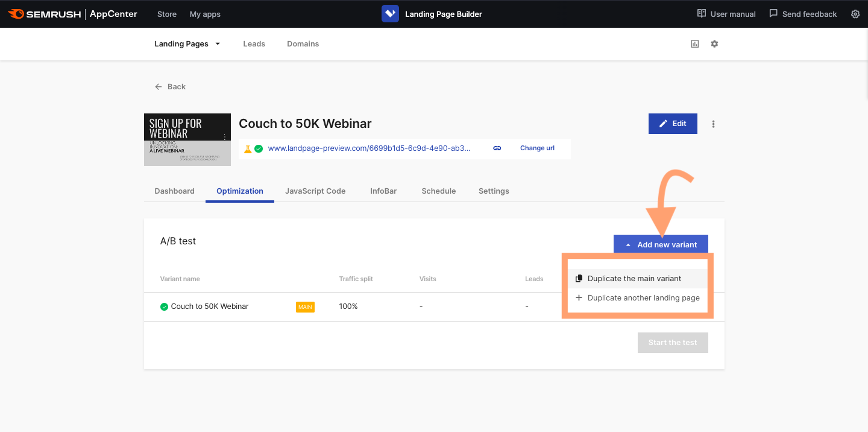Click the A/B test flask icon near the URL

(x=249, y=148)
